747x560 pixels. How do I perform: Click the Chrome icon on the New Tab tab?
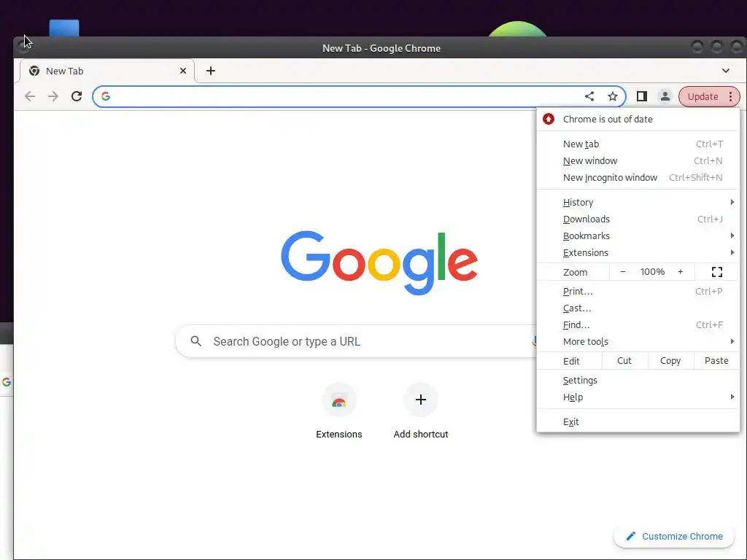(x=34, y=71)
